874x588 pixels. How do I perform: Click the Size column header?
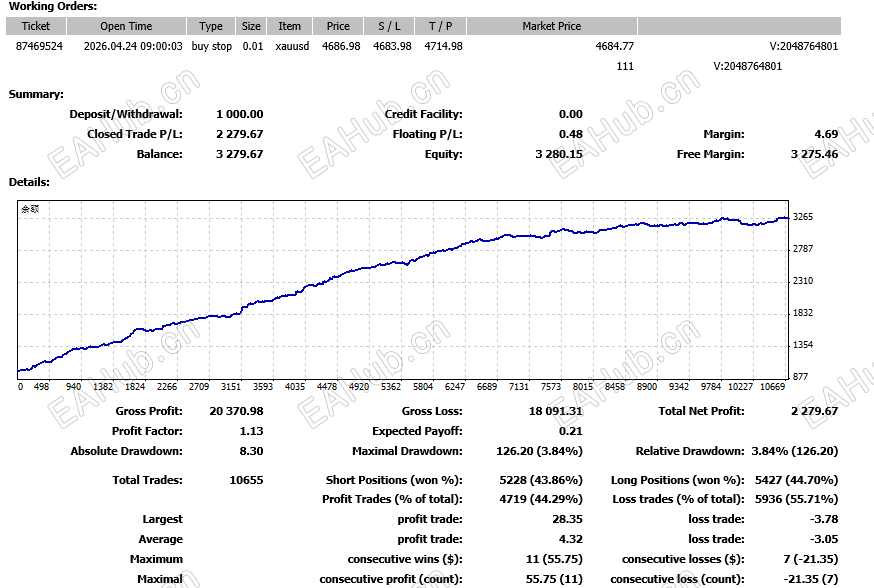click(251, 26)
